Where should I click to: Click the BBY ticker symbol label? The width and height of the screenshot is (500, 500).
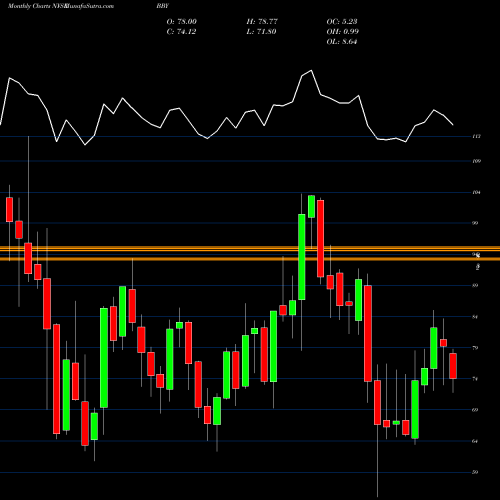pyautogui.click(x=163, y=6)
